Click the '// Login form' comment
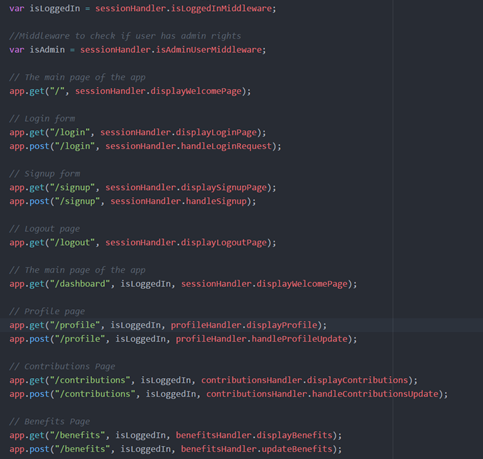 [42, 119]
